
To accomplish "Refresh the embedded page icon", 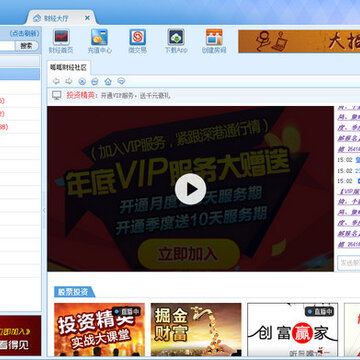I will tap(95, 81).
